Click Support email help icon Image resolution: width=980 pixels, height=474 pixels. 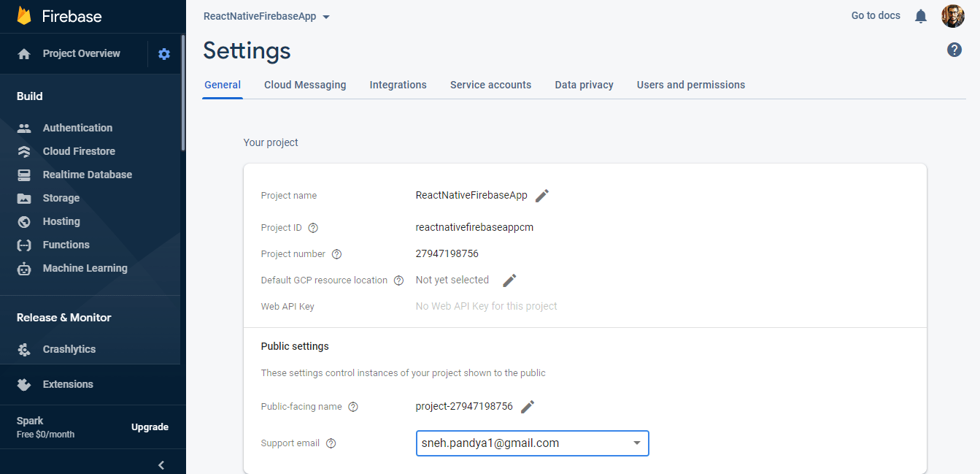331,443
